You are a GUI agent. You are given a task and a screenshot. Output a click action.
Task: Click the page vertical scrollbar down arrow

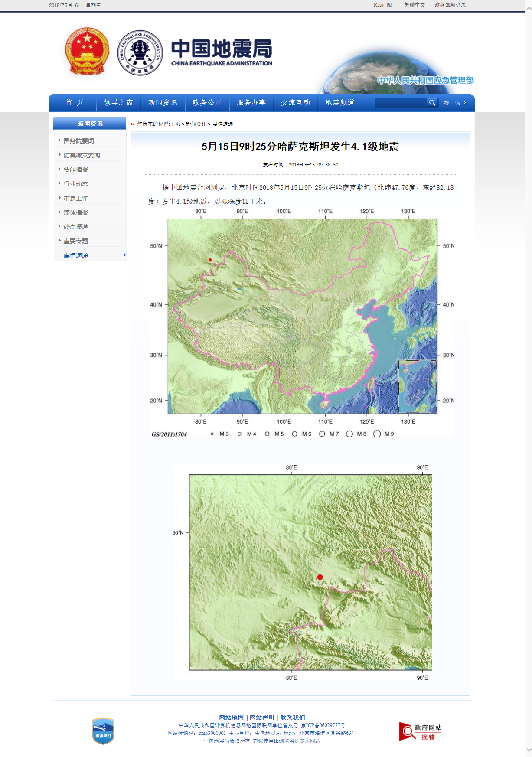529,749
